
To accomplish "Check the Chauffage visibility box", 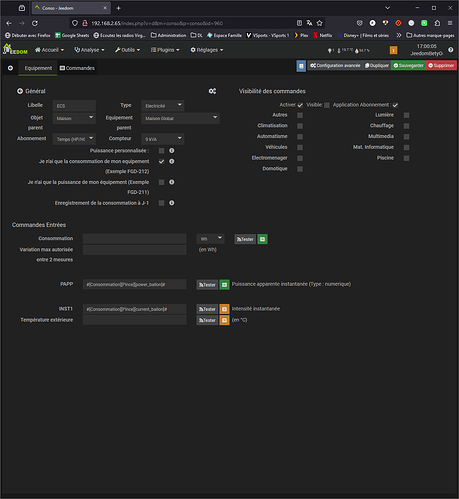I will 406,126.
